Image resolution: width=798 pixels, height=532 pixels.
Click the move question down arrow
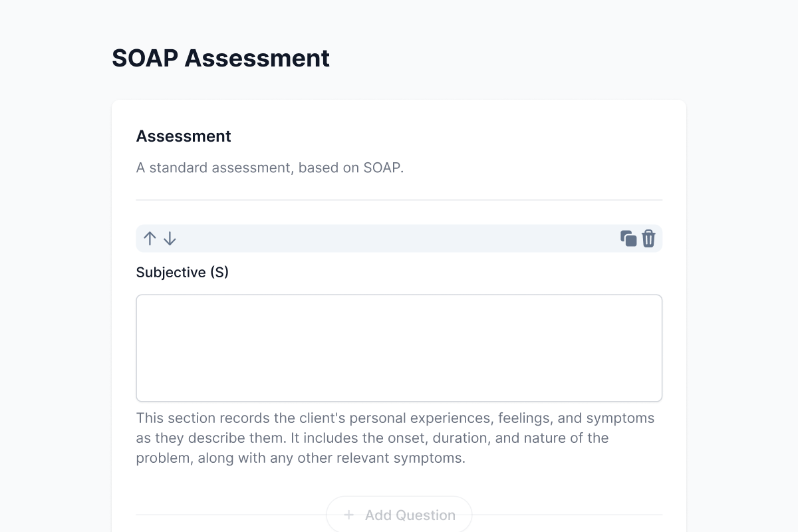[x=170, y=239]
